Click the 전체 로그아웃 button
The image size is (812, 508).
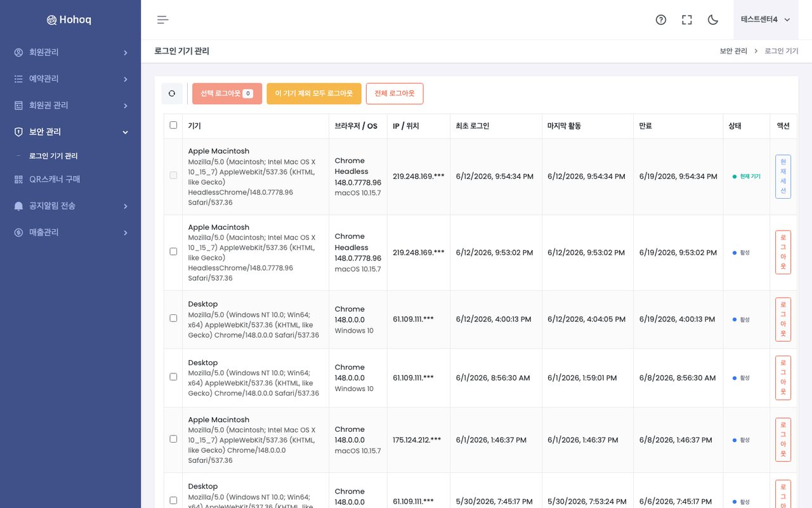[x=395, y=93]
